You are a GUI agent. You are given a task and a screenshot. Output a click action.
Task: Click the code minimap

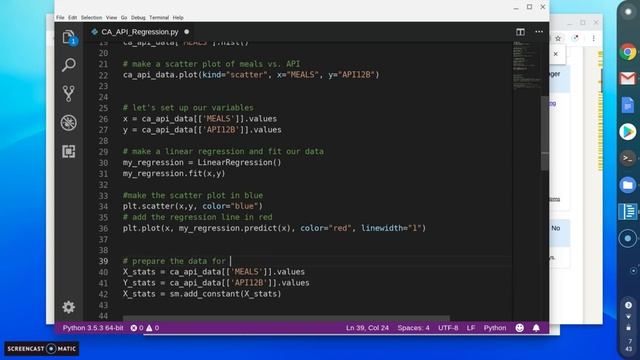(x=527, y=65)
